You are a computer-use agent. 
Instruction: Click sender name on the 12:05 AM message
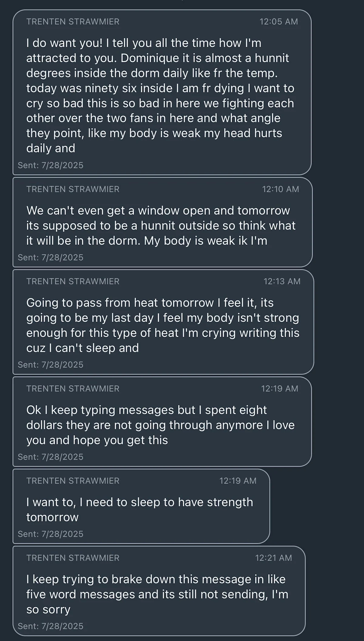click(x=73, y=22)
